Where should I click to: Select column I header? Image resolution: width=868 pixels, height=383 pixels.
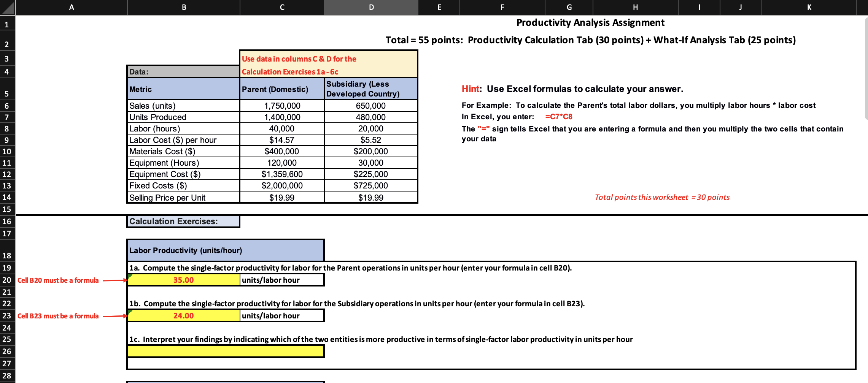[x=699, y=7]
